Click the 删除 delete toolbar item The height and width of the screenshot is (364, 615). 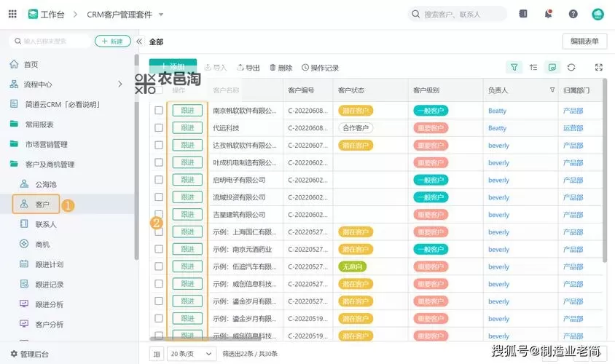click(281, 68)
